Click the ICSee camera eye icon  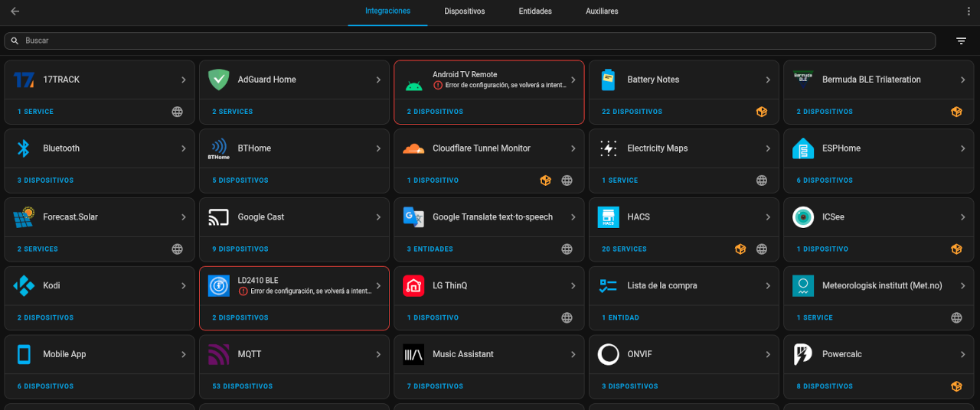click(803, 217)
